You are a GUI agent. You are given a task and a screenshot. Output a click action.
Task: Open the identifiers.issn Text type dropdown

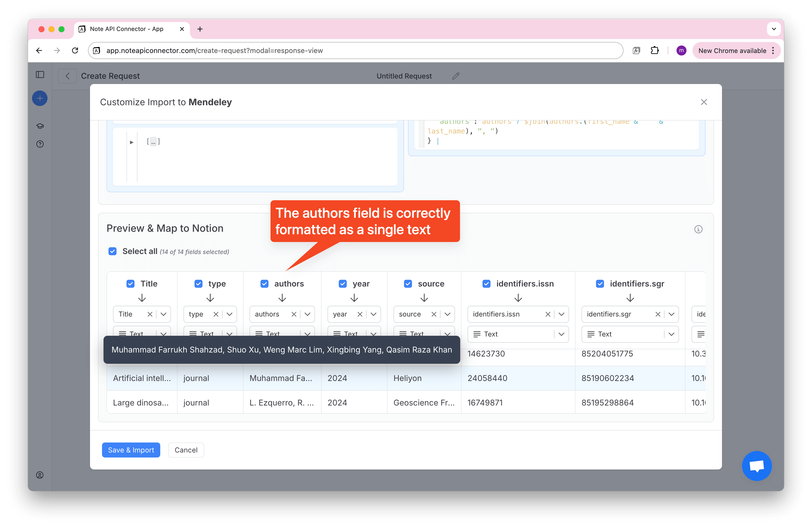click(x=518, y=334)
